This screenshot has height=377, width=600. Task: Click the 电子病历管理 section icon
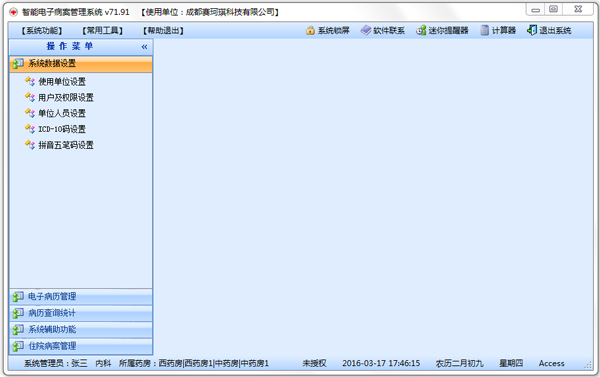(x=18, y=297)
